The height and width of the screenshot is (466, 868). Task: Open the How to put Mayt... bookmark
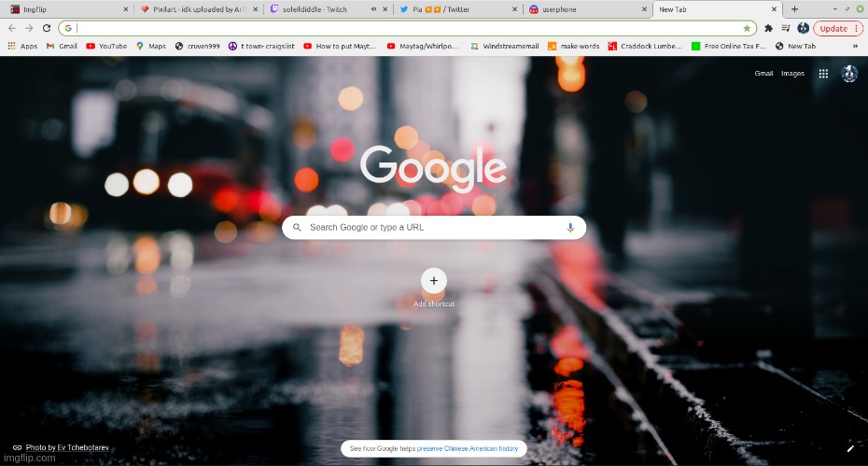(340, 46)
